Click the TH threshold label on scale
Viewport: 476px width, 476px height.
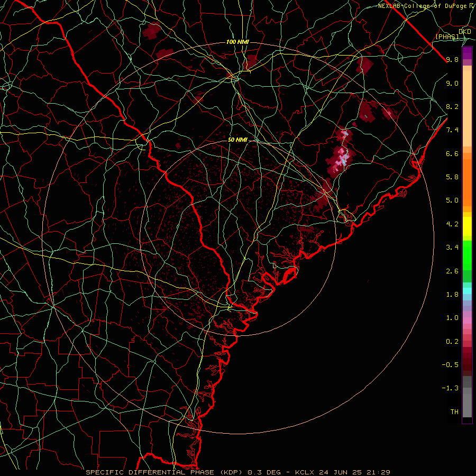click(x=454, y=412)
